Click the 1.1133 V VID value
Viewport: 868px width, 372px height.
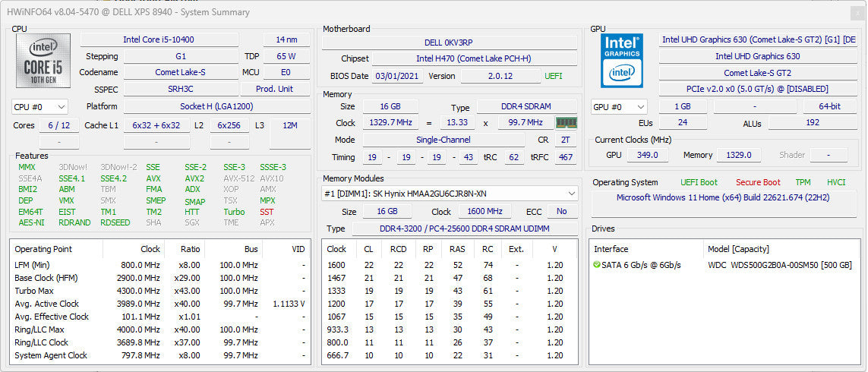coord(289,304)
